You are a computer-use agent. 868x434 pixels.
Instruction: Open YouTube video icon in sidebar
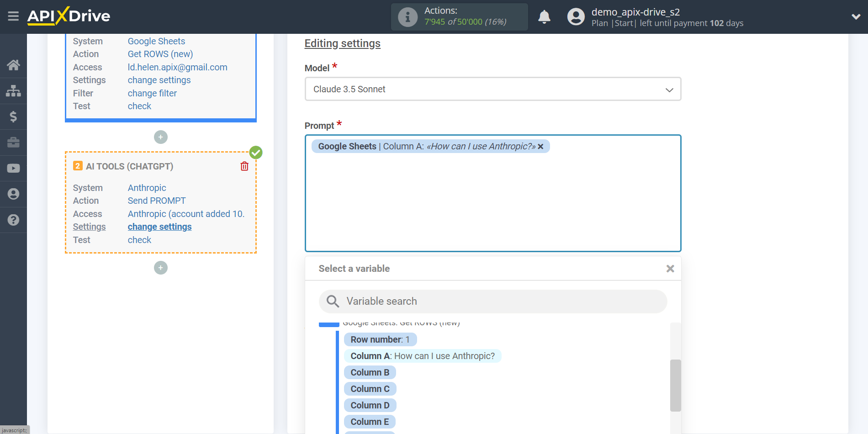13,168
